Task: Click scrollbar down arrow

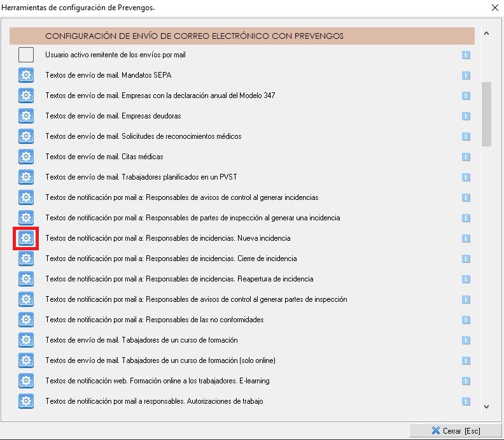Action: coord(487,406)
